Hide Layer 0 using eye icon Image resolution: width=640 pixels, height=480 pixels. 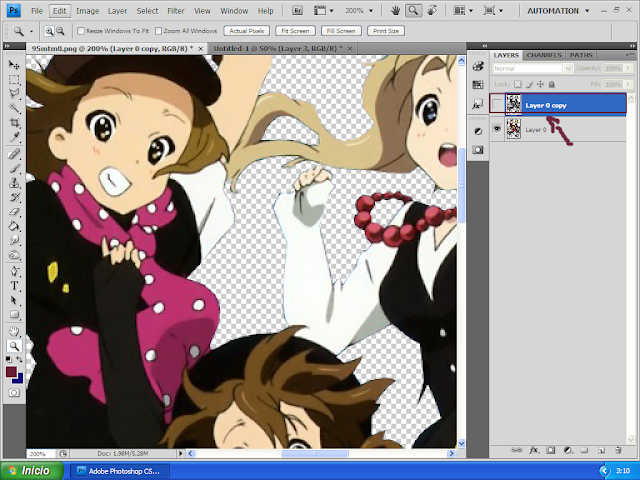[497, 129]
